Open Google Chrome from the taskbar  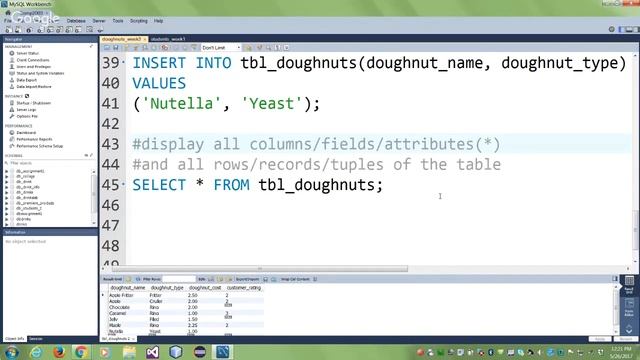81,352
